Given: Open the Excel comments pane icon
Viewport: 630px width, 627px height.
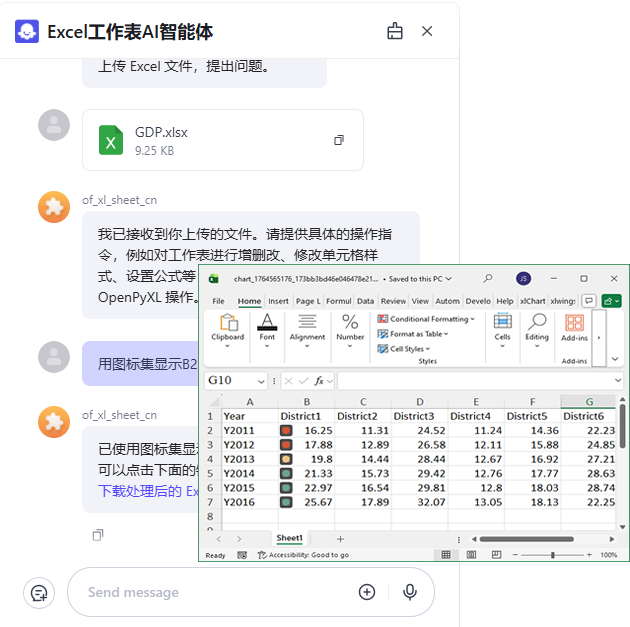Looking at the screenshot, I should tap(589, 301).
